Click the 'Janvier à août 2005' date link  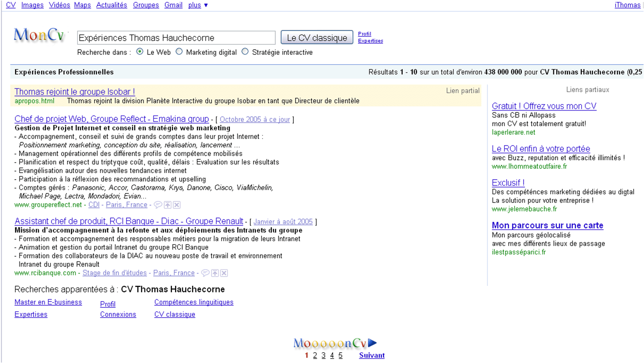[283, 222]
